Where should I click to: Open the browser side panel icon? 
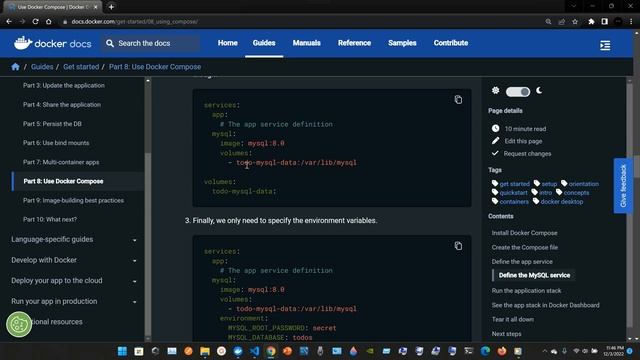pos(604,22)
